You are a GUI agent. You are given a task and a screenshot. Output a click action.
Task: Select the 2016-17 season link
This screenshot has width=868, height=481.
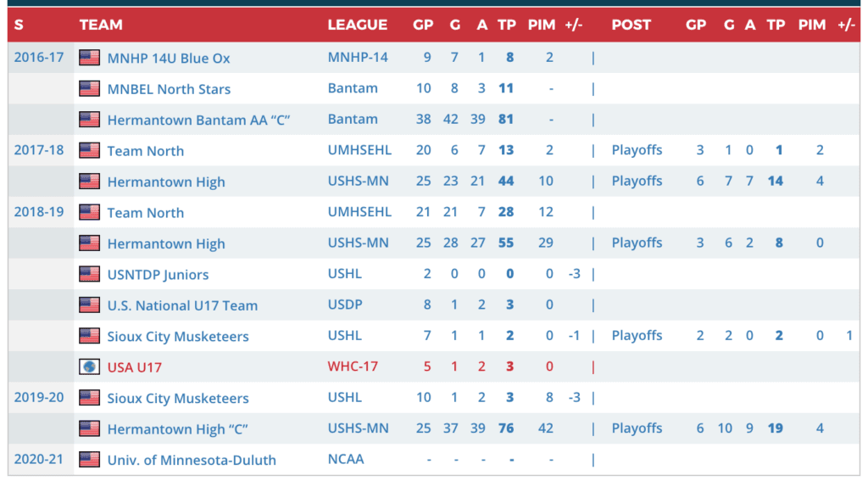(39, 58)
